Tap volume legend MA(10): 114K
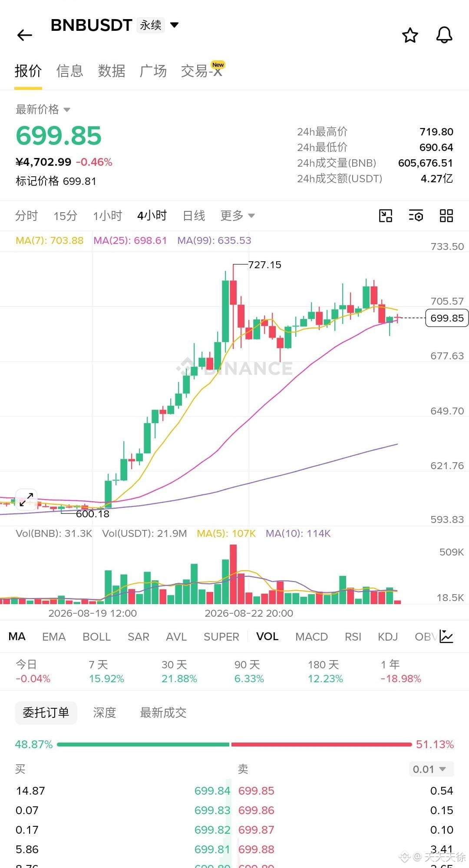 pos(298,533)
